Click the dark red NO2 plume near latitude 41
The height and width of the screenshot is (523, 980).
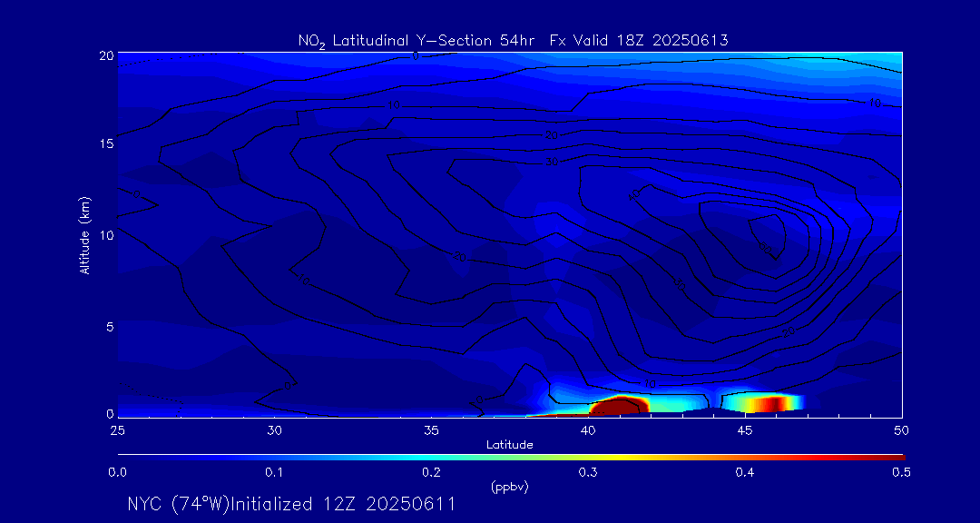tap(618, 406)
